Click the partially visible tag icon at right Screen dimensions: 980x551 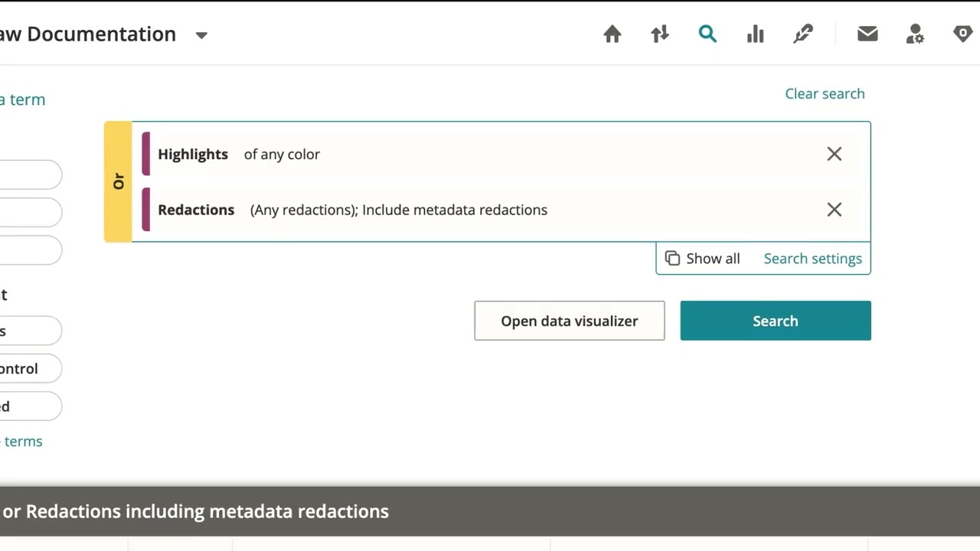click(962, 34)
